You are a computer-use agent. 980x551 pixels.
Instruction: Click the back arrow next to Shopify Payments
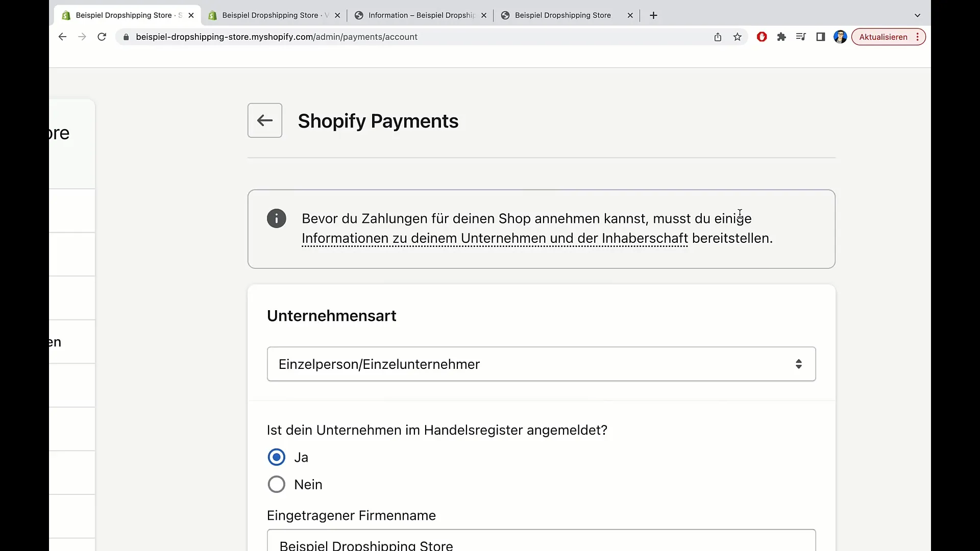(264, 120)
